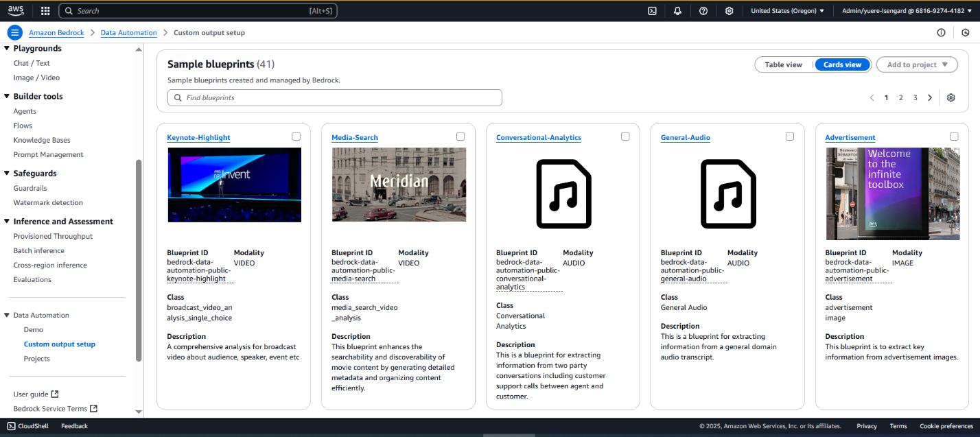Open Image / Video playground
Image resolution: width=980 pixels, height=437 pixels.
(36, 78)
